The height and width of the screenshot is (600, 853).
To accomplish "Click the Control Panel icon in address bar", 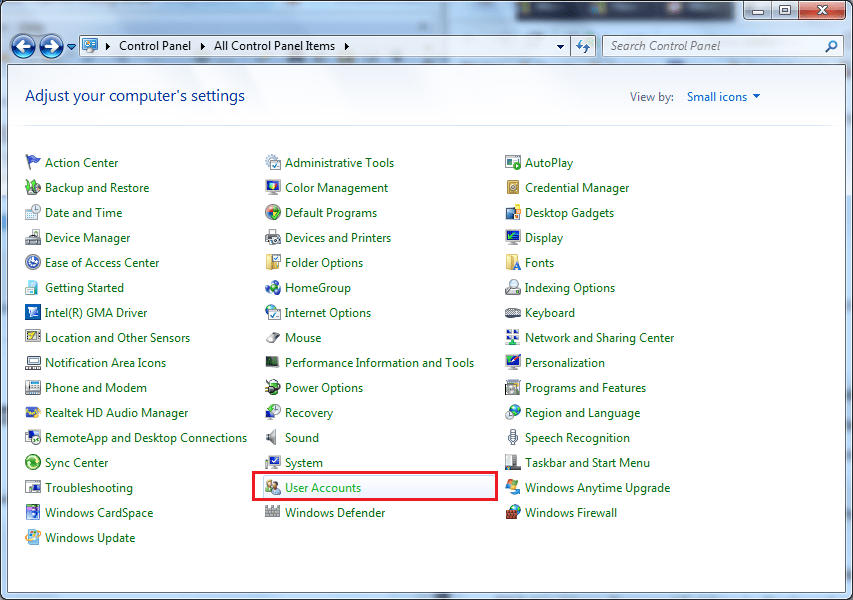I will pos(90,45).
